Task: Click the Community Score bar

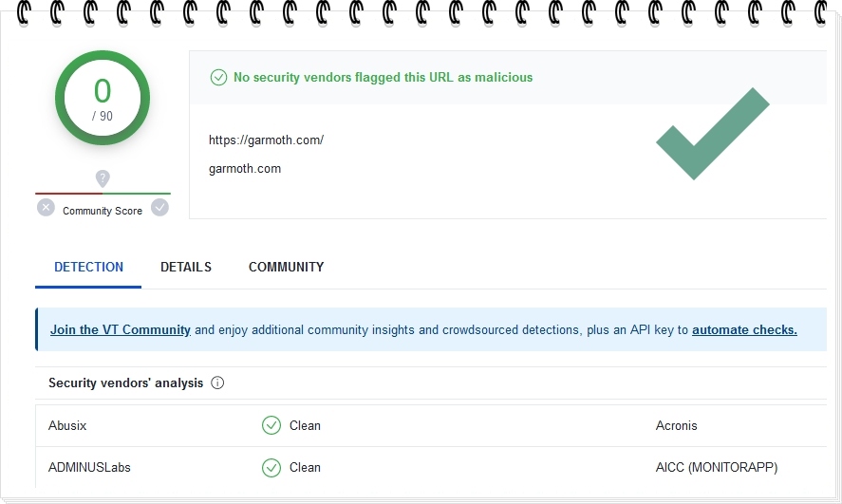Action: (x=103, y=194)
